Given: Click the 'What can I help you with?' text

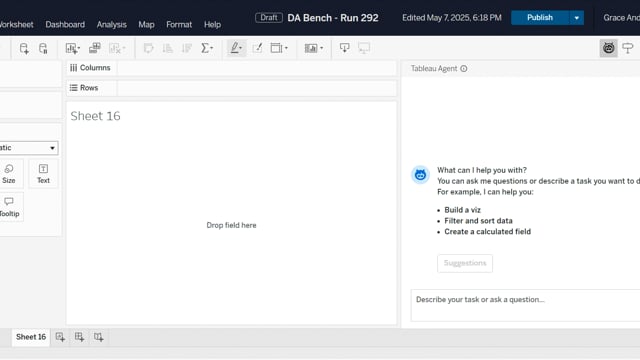Looking at the screenshot, I should coord(482,170).
